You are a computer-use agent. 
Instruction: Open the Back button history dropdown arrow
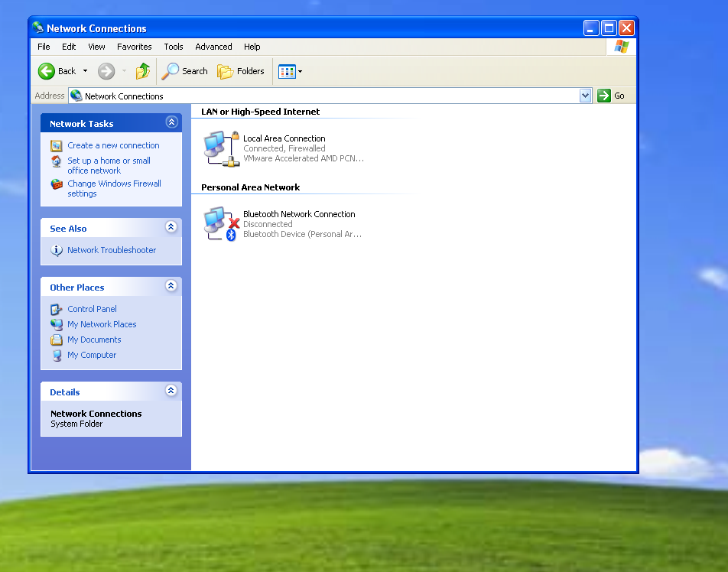click(85, 71)
